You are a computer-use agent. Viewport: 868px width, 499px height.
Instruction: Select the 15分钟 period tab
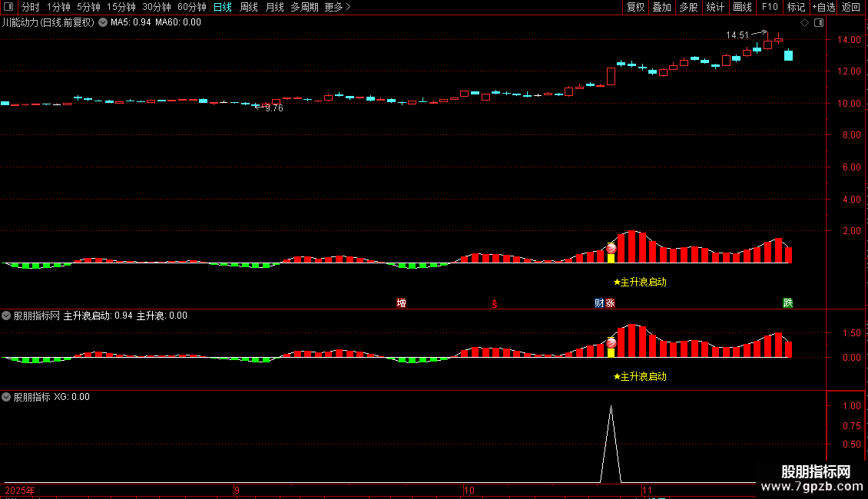pyautogui.click(x=121, y=7)
